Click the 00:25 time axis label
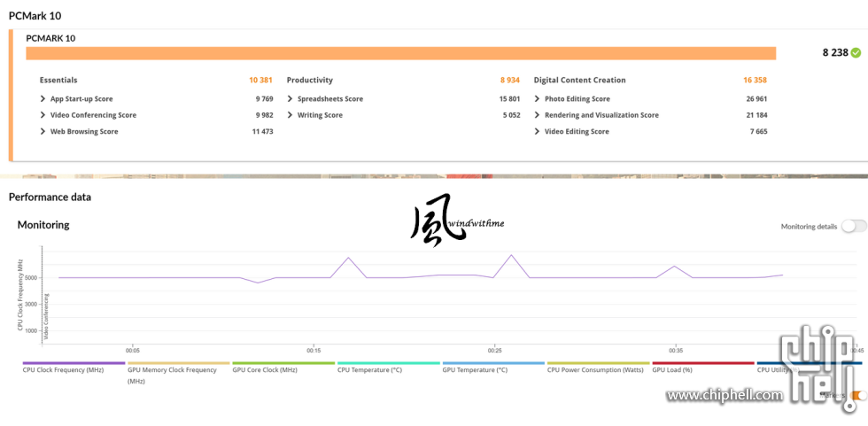Viewport: 868px width, 426px height. click(x=494, y=350)
